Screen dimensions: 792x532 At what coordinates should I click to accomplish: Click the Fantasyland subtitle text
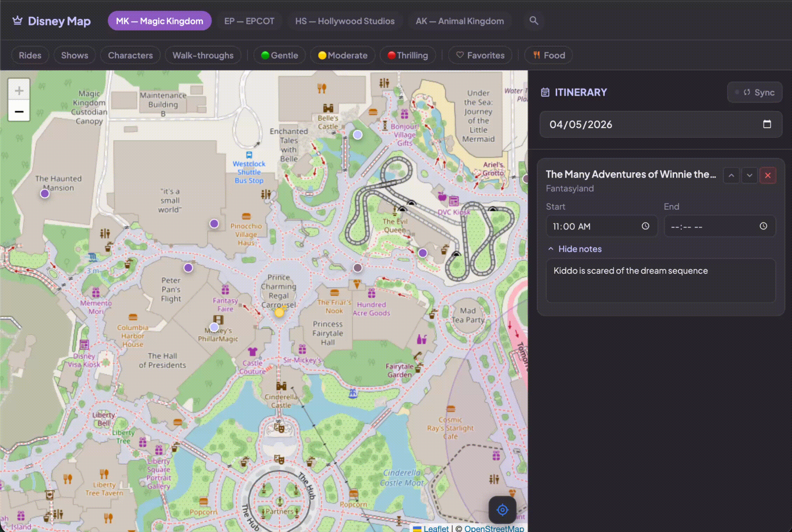[x=570, y=188]
